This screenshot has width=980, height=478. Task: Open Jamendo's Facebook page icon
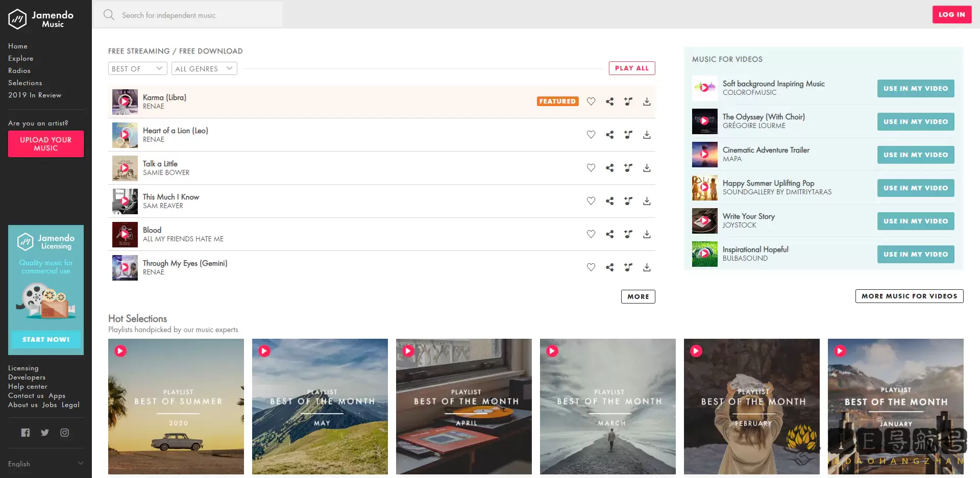click(26, 433)
